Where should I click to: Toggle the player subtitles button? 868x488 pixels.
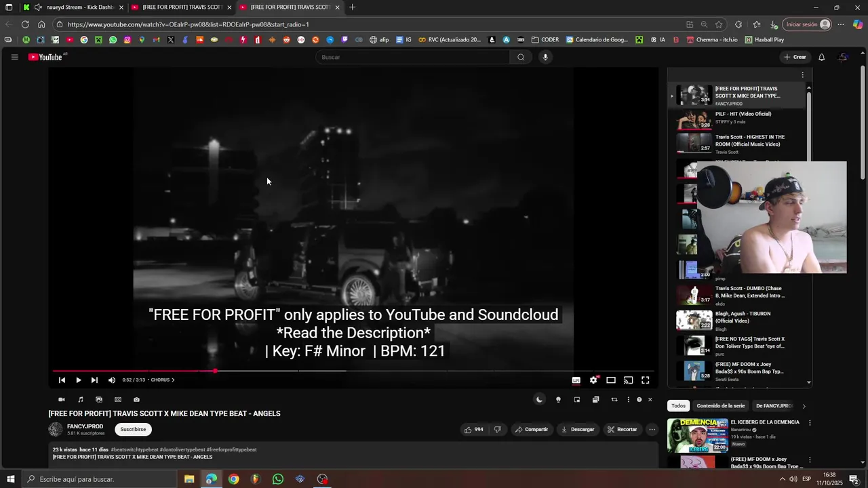click(576, 380)
